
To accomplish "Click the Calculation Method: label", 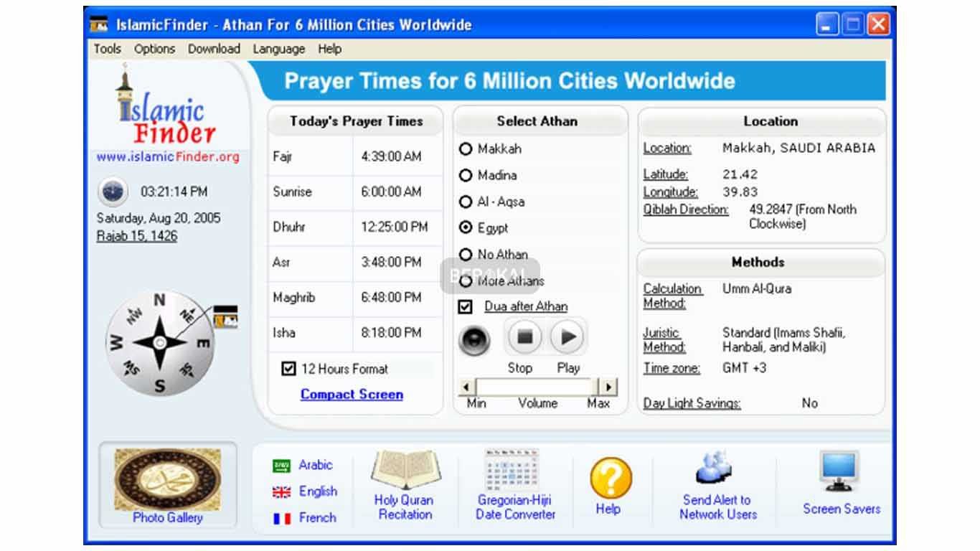I will pyautogui.click(x=672, y=296).
